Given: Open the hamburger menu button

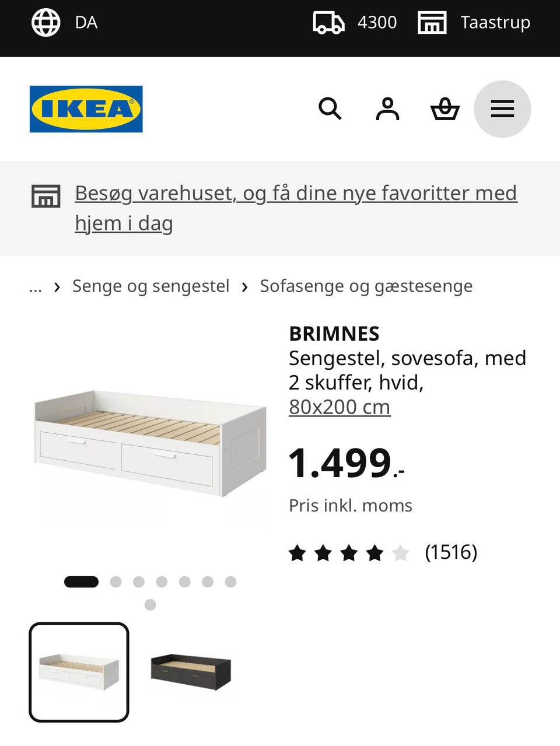Looking at the screenshot, I should 502,109.
